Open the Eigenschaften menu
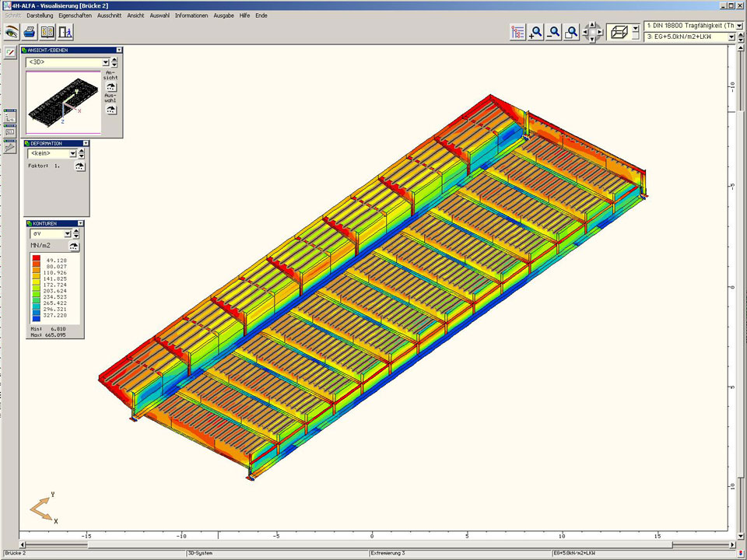The height and width of the screenshot is (560, 747). pyautogui.click(x=76, y=15)
